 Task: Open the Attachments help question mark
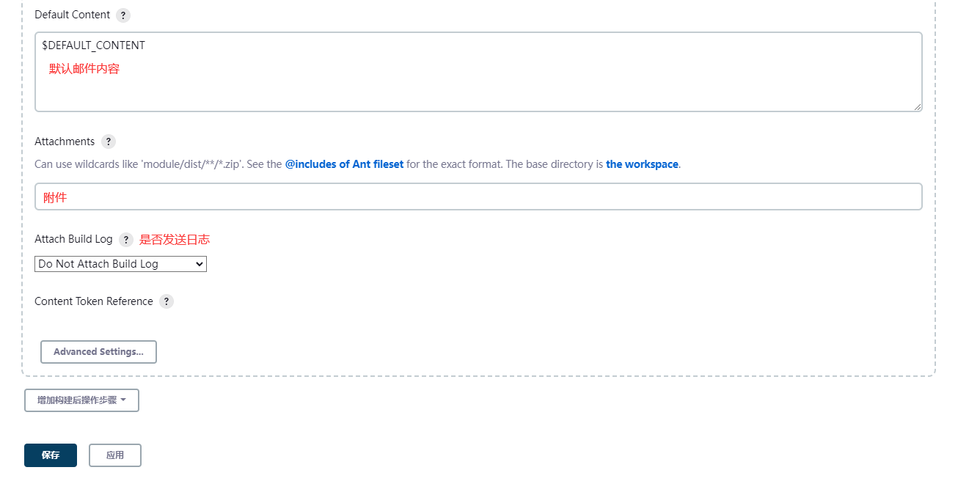[x=109, y=142]
